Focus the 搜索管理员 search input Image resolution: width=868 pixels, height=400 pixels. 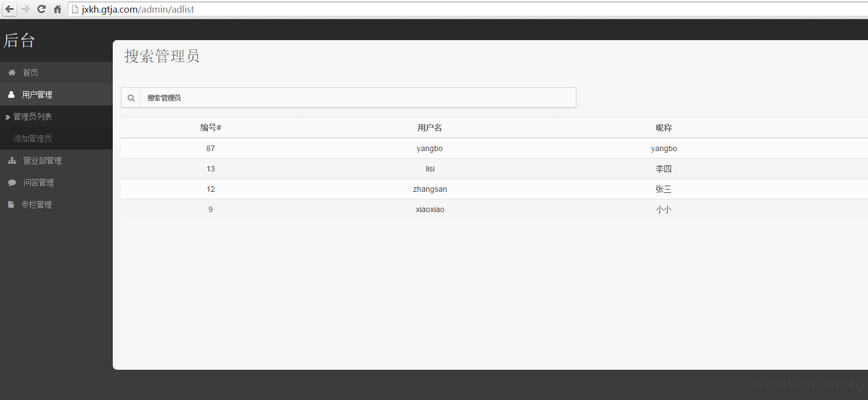(x=358, y=98)
